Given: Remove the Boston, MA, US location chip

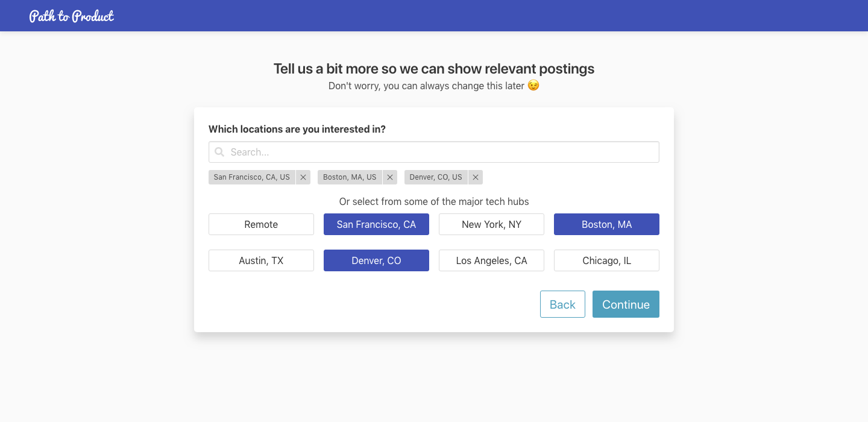Looking at the screenshot, I should 390,177.
